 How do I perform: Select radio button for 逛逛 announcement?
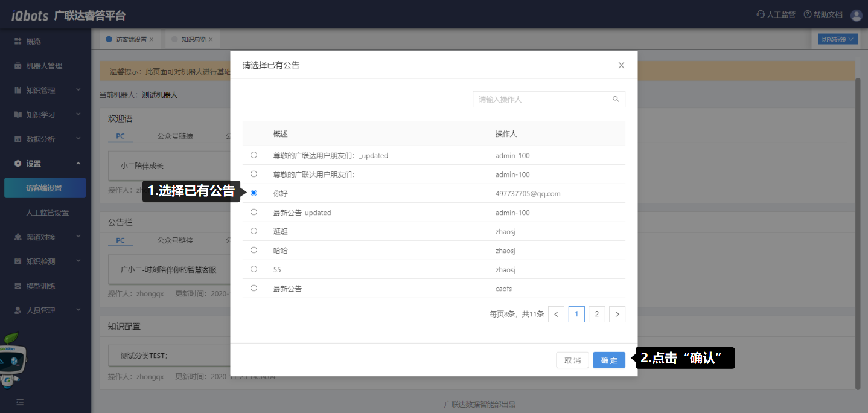254,231
